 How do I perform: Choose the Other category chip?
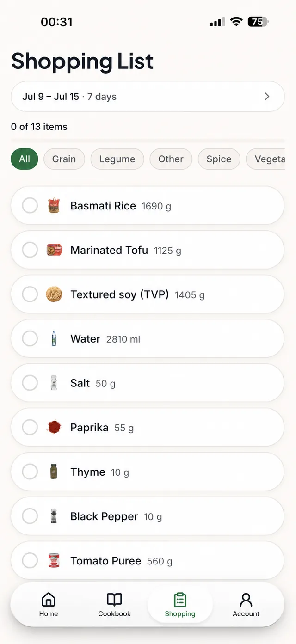tap(171, 159)
